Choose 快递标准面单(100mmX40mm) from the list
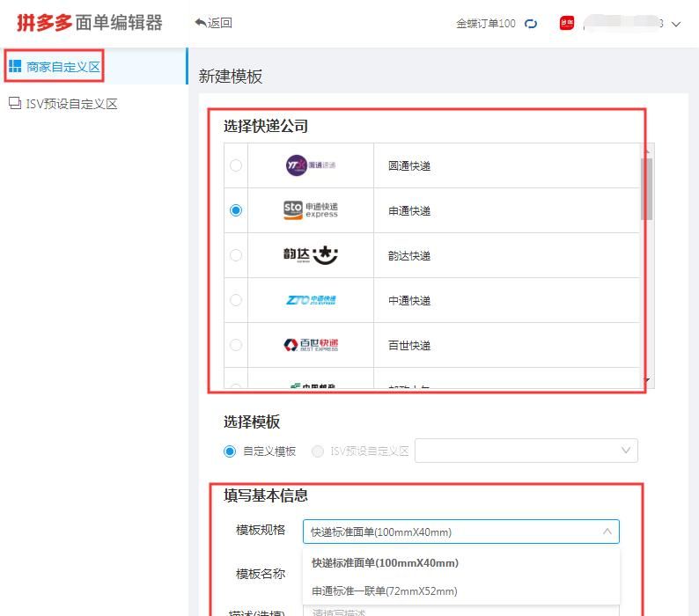 point(461,563)
